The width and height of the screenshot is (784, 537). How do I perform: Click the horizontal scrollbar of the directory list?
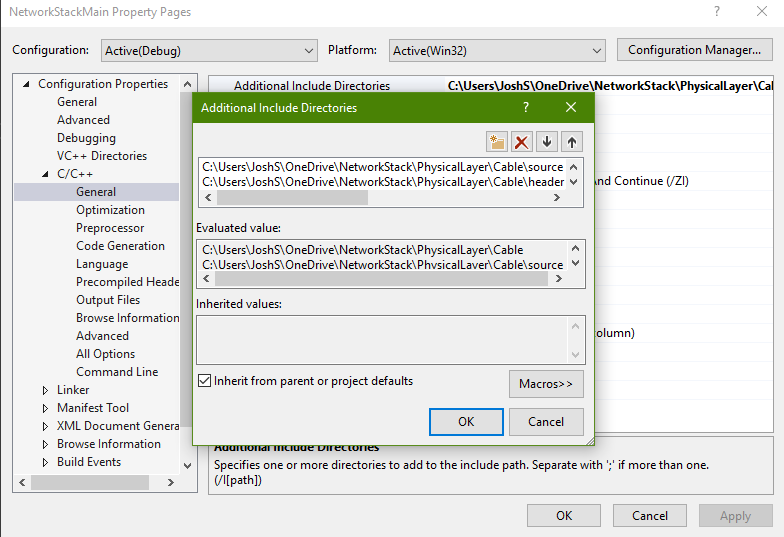[x=292, y=198]
